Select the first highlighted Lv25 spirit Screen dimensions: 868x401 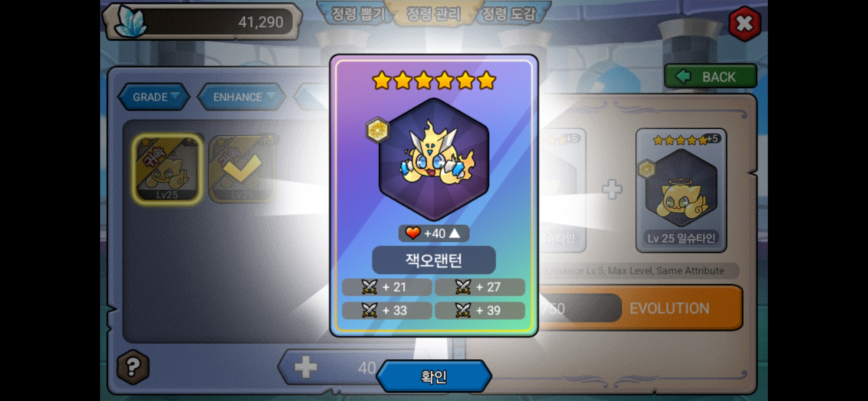tap(167, 169)
